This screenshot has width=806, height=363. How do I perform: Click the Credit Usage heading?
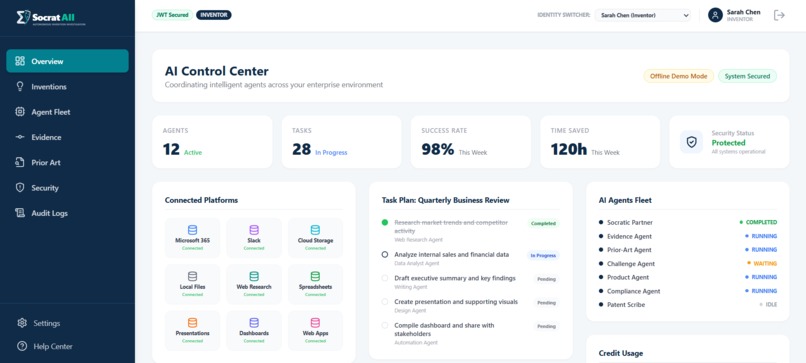(620, 353)
